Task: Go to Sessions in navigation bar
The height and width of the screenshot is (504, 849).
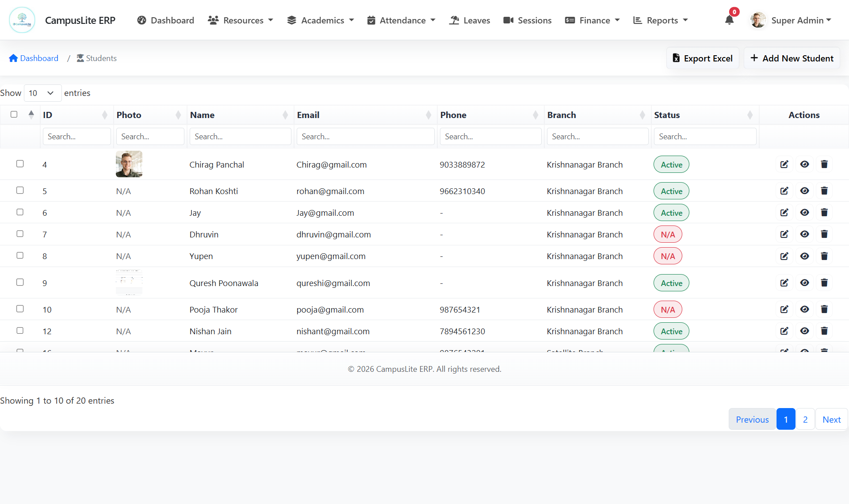Action: [x=527, y=20]
